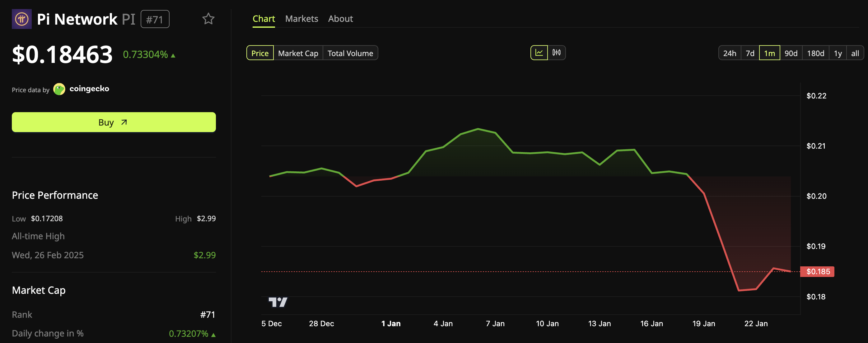Click the coingecko data provider link

89,89
